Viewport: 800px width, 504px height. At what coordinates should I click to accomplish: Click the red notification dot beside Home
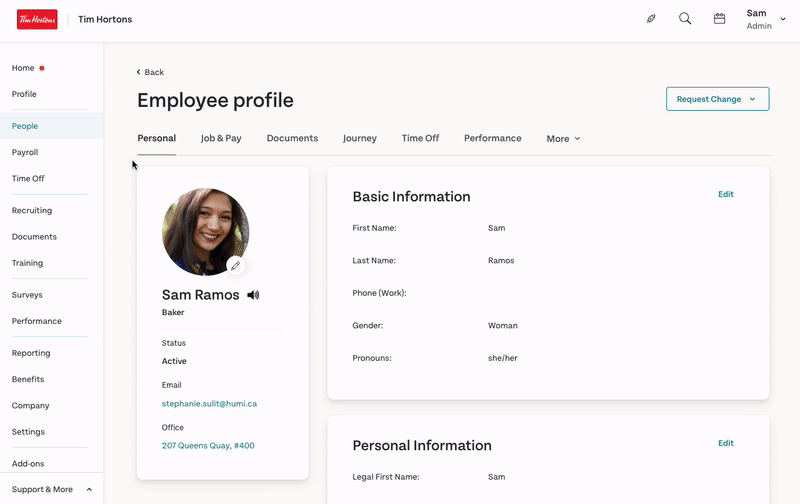(42, 68)
